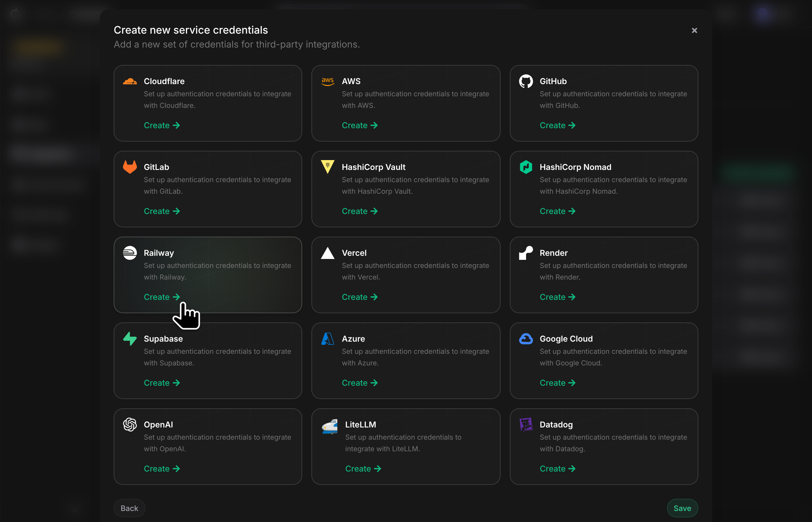
Task: Create HashiCorp Vault credentials
Action: 360,211
